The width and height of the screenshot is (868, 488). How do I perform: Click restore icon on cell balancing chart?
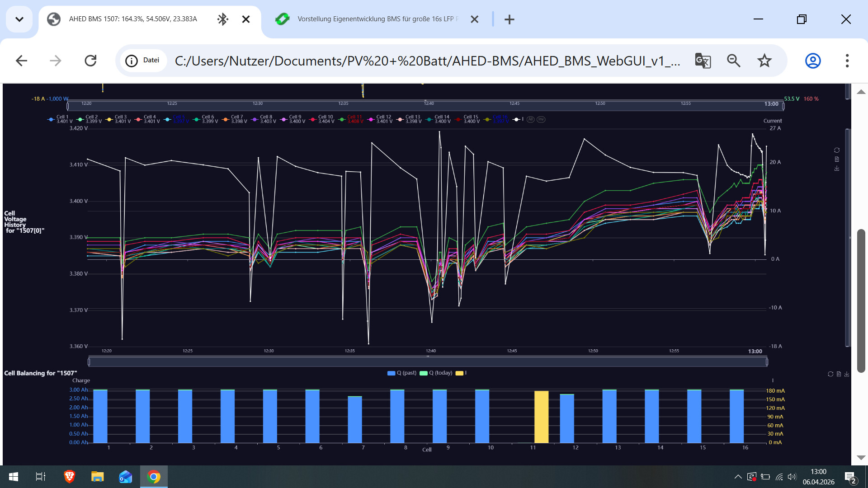(x=830, y=374)
